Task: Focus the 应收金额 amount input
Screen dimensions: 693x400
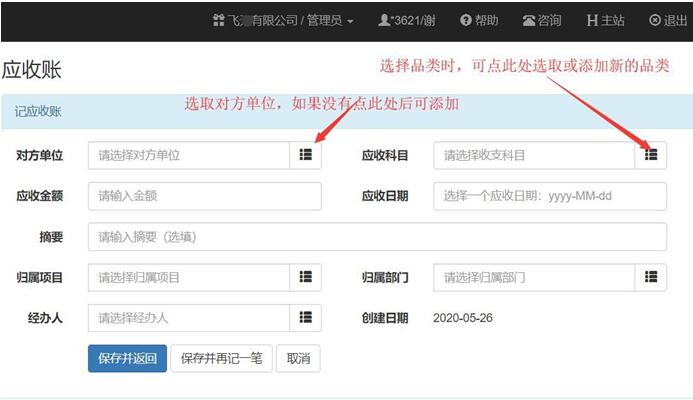Action: [x=204, y=196]
